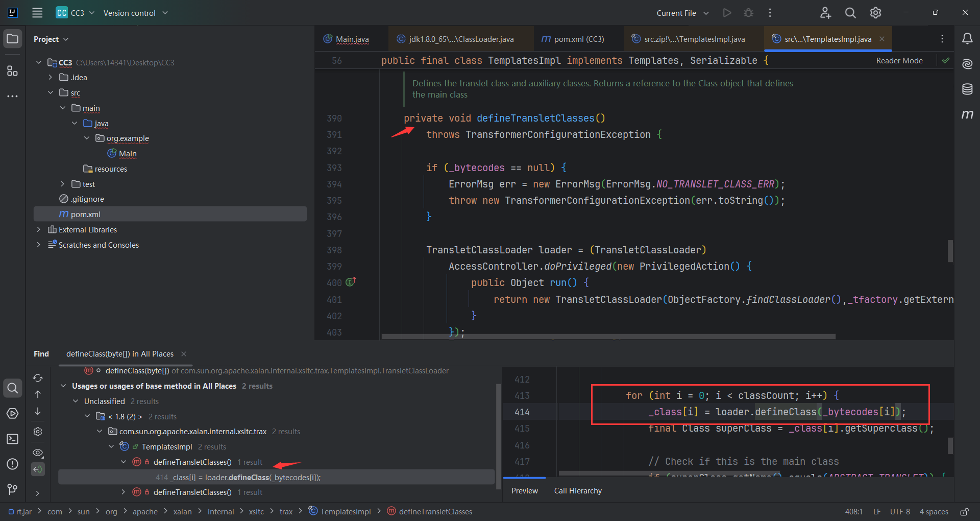Show more tool windows ellipsis
The image size is (980, 521).
coord(13,96)
